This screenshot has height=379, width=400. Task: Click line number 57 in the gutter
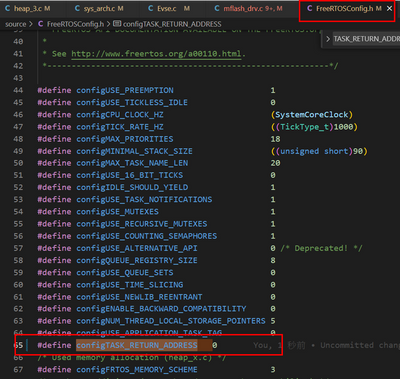[x=18, y=248]
